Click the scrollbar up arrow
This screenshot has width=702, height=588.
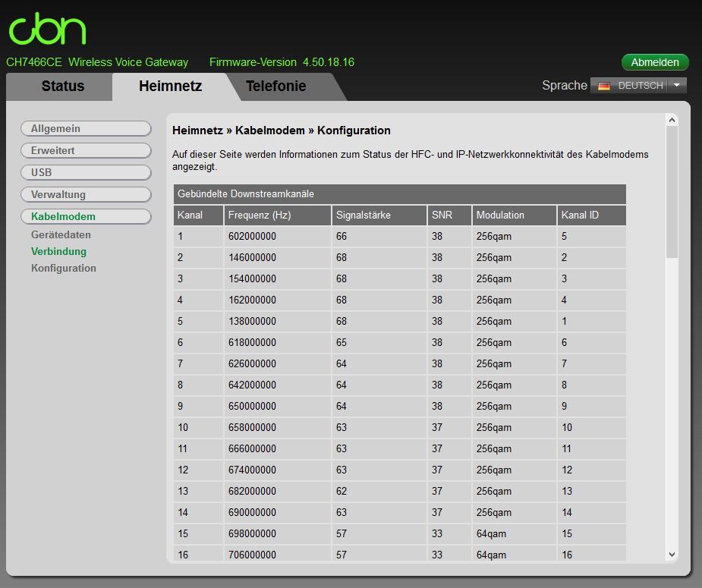672,120
